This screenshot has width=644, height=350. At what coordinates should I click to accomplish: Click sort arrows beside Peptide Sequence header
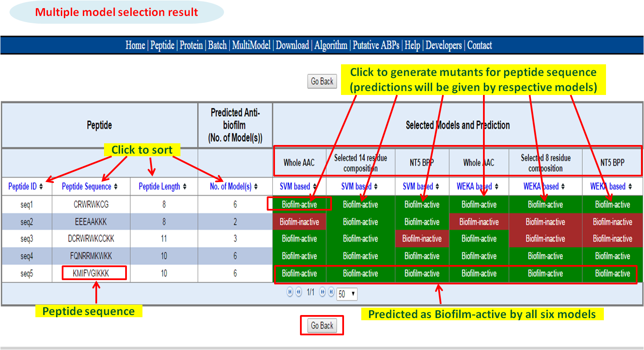click(116, 187)
